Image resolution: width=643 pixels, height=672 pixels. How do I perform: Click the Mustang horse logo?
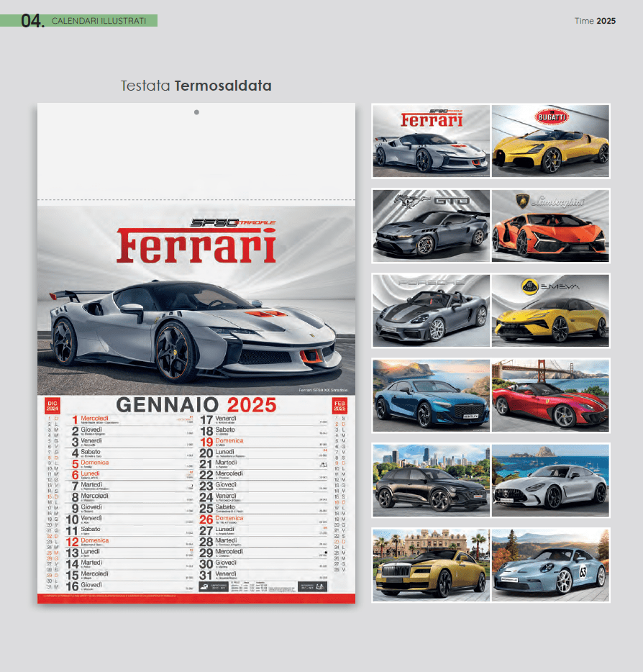(409, 200)
